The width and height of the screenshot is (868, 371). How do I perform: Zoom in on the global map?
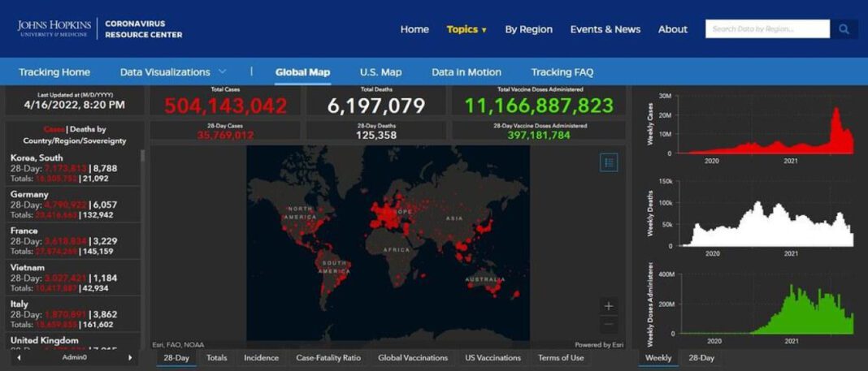point(609,306)
